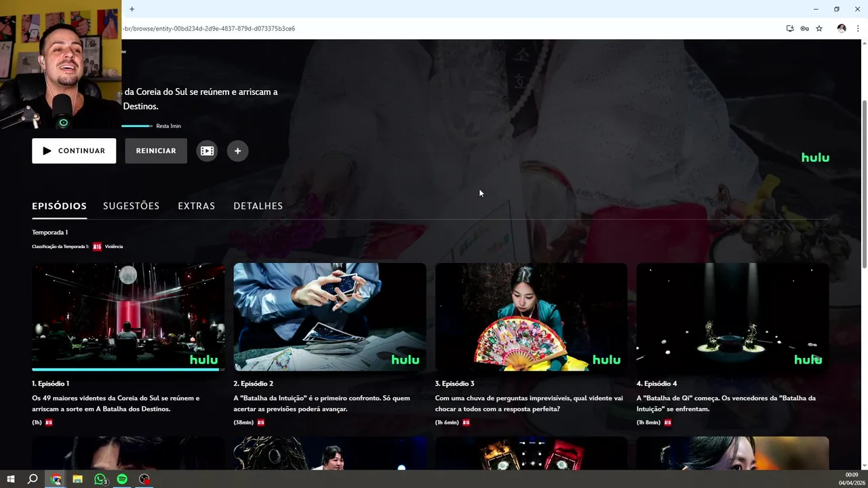Click the Continuar play button
Screen dimensions: 868x488
coord(74,150)
